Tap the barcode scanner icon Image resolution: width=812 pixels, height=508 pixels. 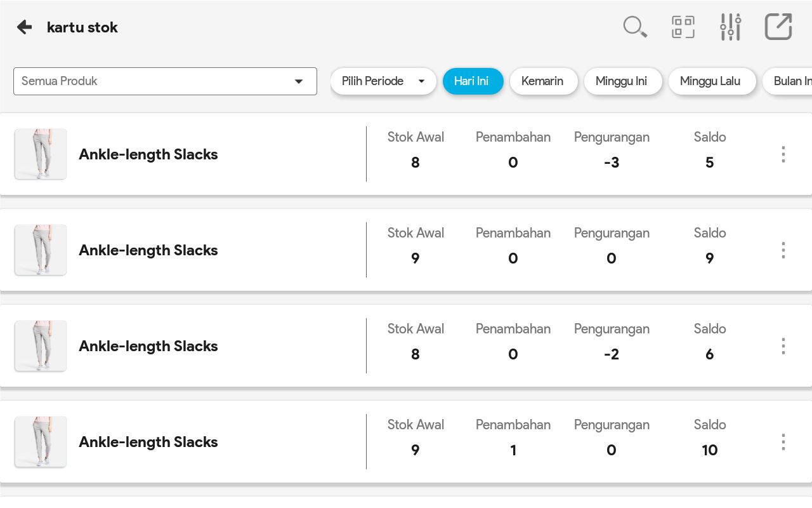click(683, 27)
